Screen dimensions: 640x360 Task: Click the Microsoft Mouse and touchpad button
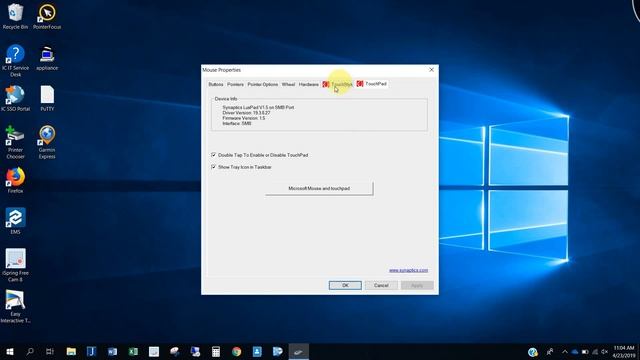point(319,189)
